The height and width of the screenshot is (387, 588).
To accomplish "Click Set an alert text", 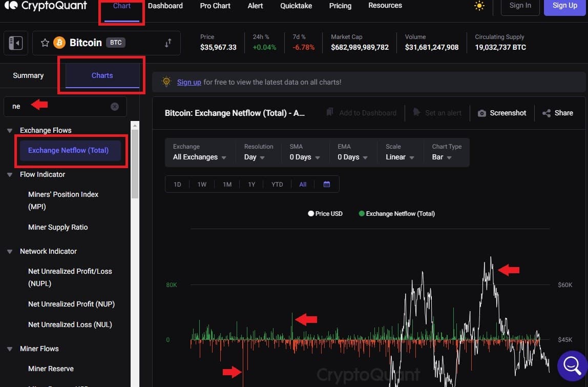I will pos(443,113).
